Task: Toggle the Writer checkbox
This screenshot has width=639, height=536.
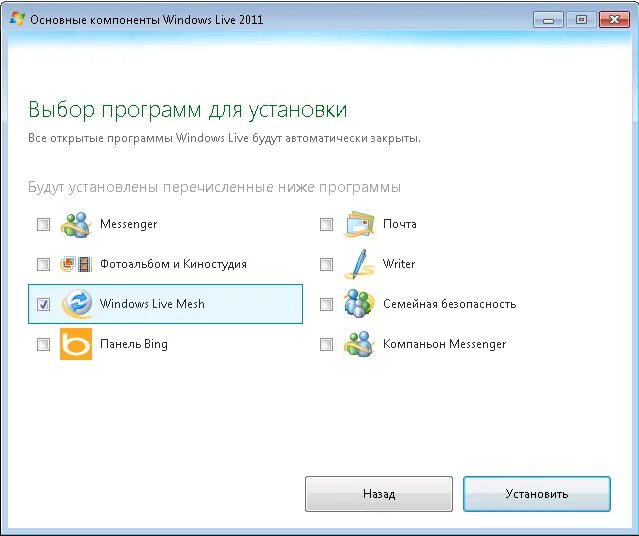Action: click(326, 264)
